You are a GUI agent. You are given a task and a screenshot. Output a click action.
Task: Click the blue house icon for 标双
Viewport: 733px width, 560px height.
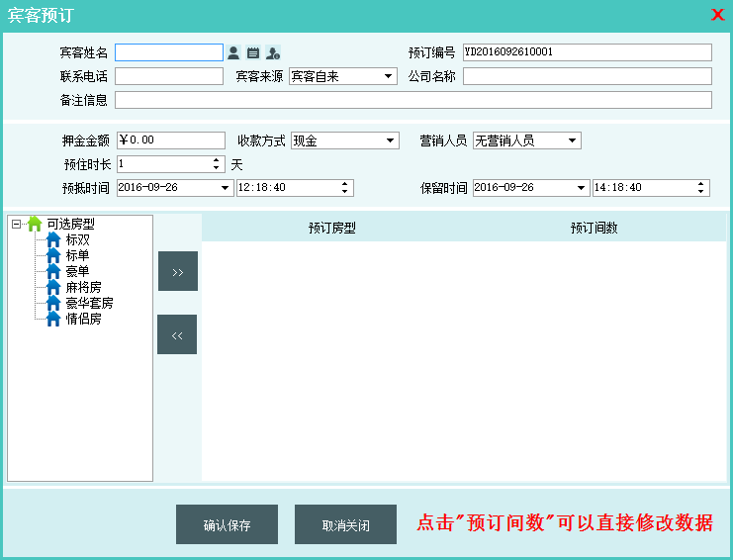[53, 239]
